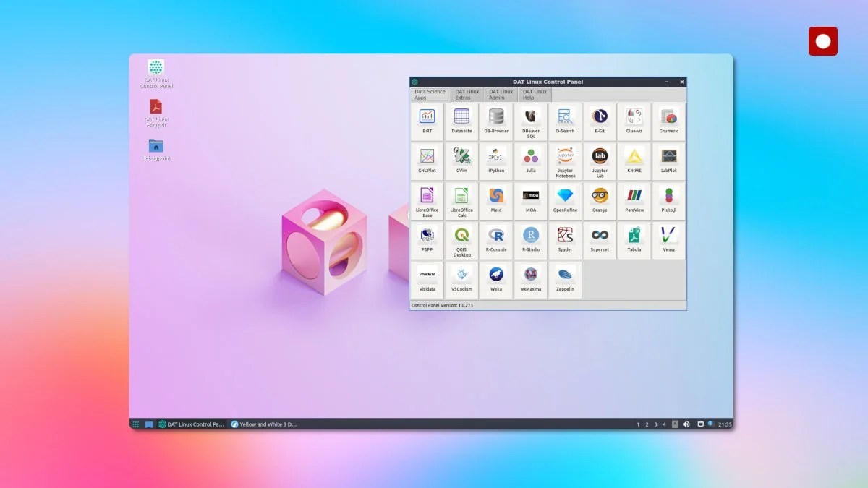Open LabPlot
This screenshot has width=868, height=488.
coord(669,161)
